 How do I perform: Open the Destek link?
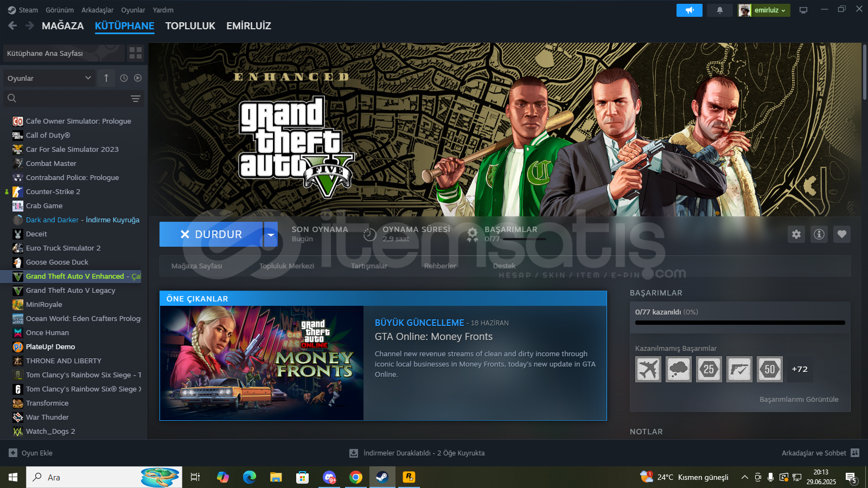coord(504,266)
